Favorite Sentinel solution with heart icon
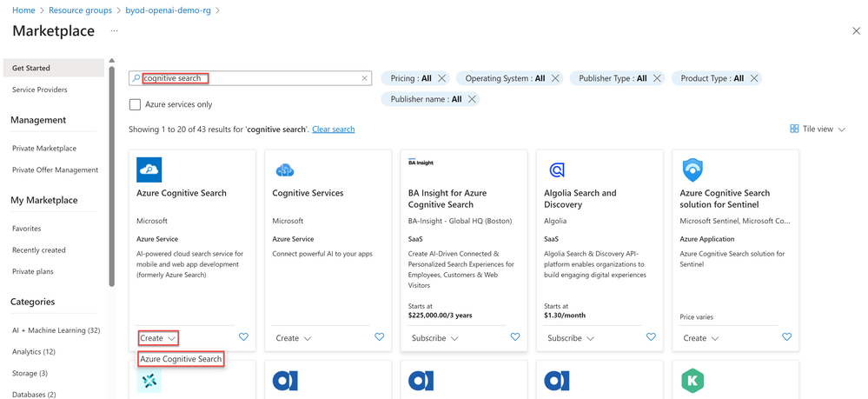This screenshot has width=868, height=399. (787, 336)
